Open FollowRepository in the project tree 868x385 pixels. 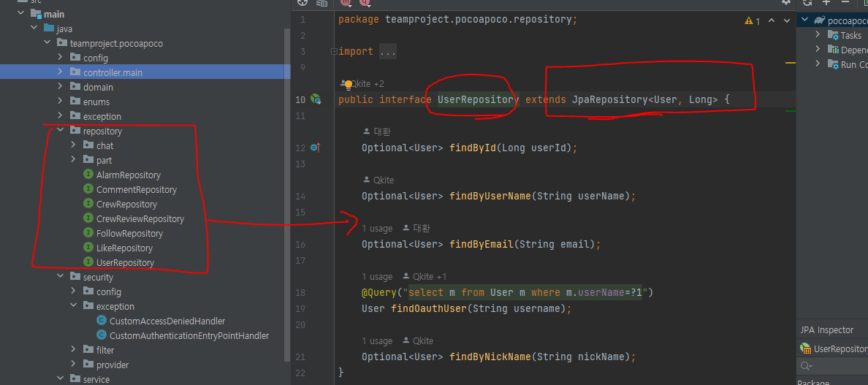[x=129, y=234]
